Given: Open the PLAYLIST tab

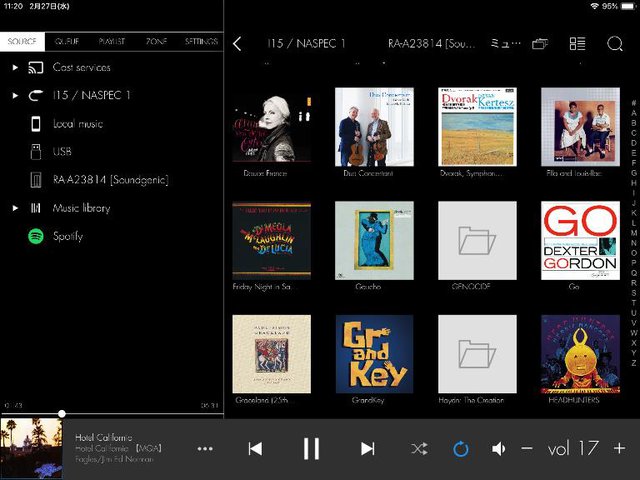Looking at the screenshot, I should (112, 42).
